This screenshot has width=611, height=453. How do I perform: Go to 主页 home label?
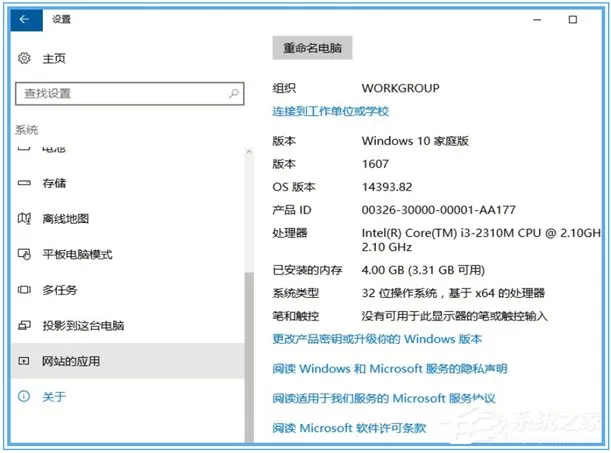tap(54, 59)
